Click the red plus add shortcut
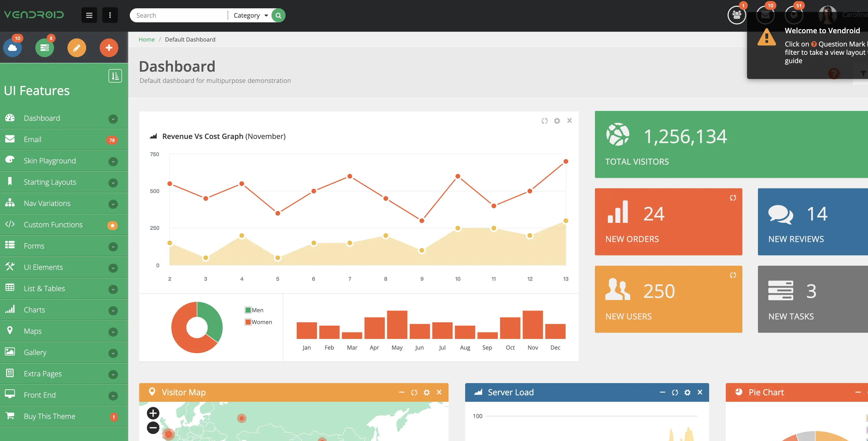This screenshot has height=441, width=868. [x=109, y=48]
